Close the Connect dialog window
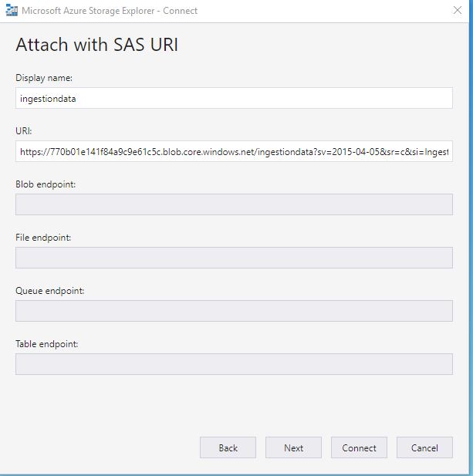 pos(458,10)
